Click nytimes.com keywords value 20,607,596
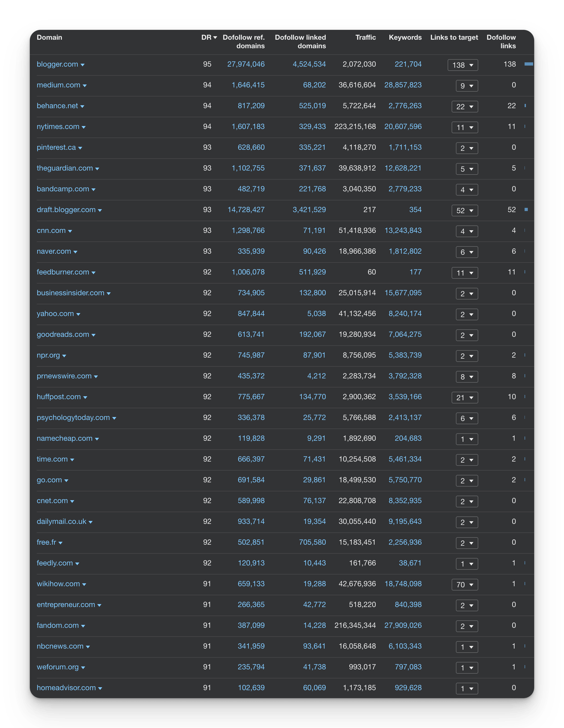The image size is (564, 728). [403, 126]
